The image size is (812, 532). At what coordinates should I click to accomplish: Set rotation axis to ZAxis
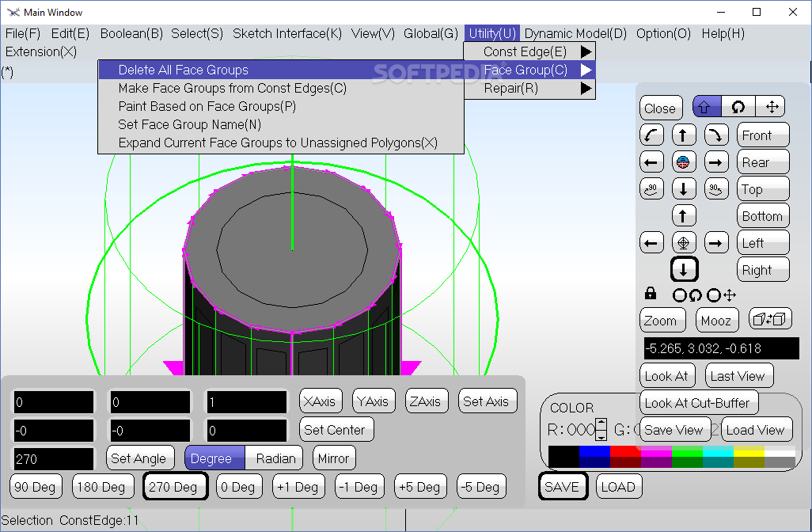pos(427,401)
